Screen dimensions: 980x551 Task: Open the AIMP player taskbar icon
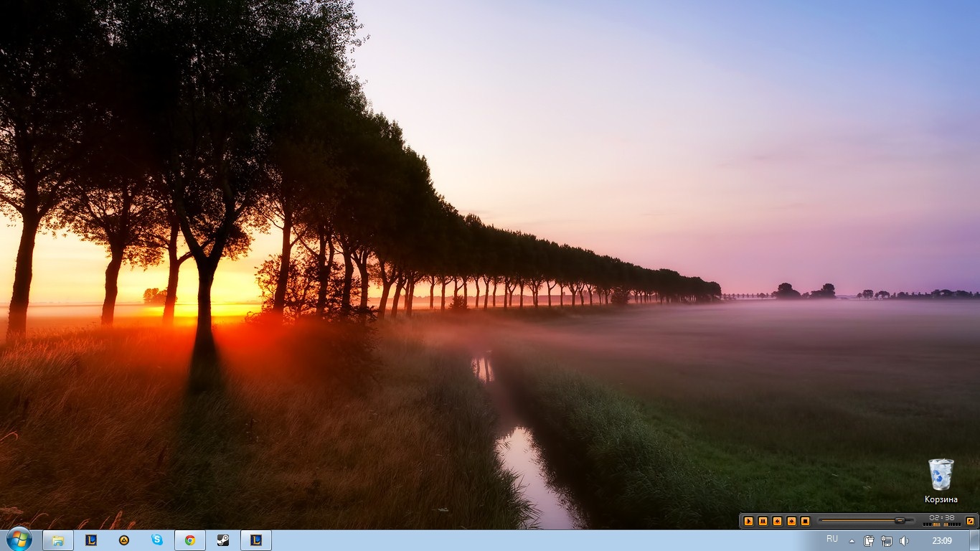click(124, 540)
